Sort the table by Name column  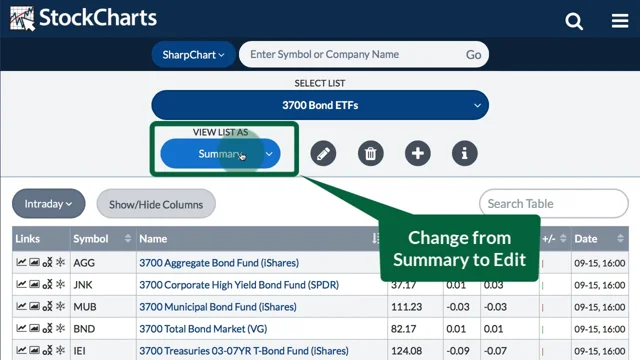pyautogui.click(x=261, y=238)
